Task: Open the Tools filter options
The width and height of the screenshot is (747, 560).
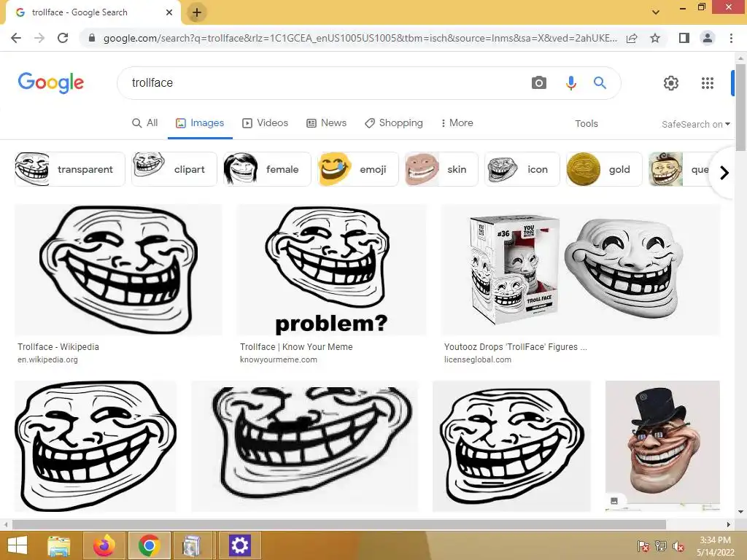Action: coord(586,123)
